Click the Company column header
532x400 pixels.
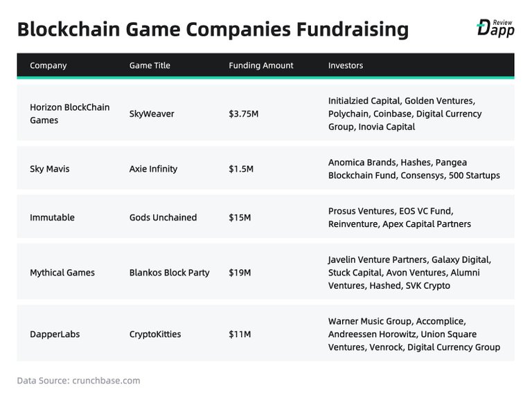(48, 66)
